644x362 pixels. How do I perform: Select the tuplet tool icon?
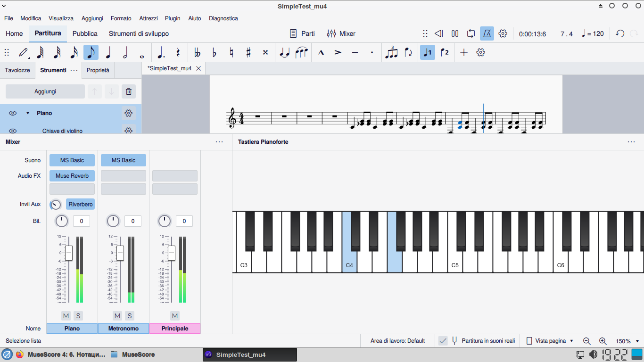coord(391,52)
